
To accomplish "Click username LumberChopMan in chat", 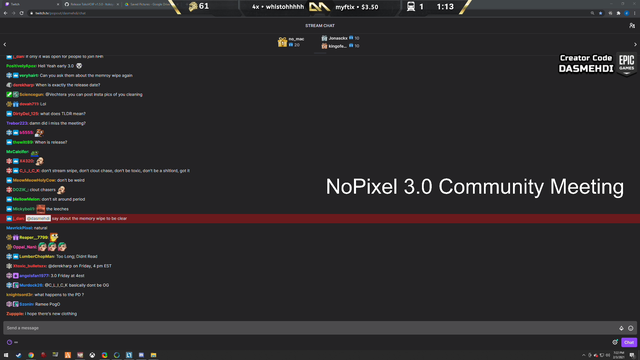I will click(x=37, y=256).
